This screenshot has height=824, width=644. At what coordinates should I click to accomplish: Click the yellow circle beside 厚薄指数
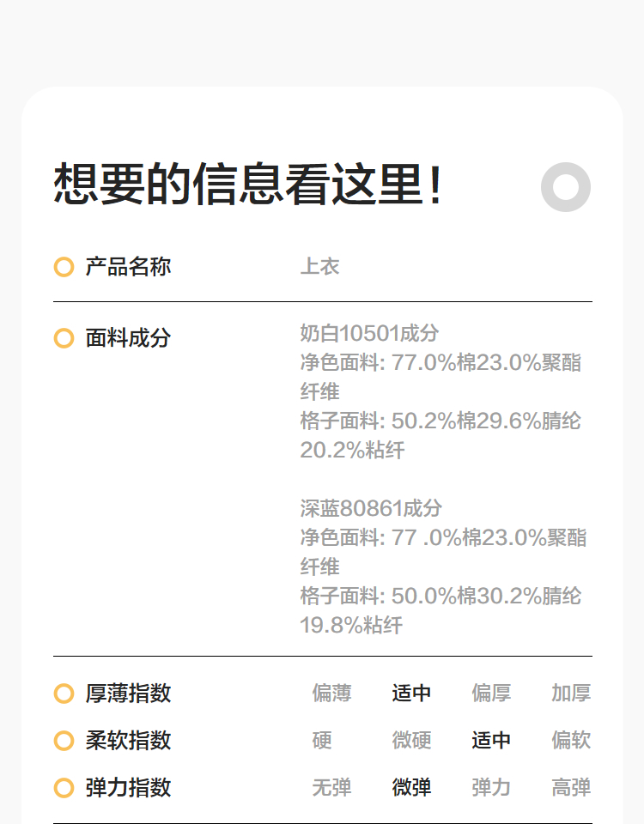click(64, 694)
